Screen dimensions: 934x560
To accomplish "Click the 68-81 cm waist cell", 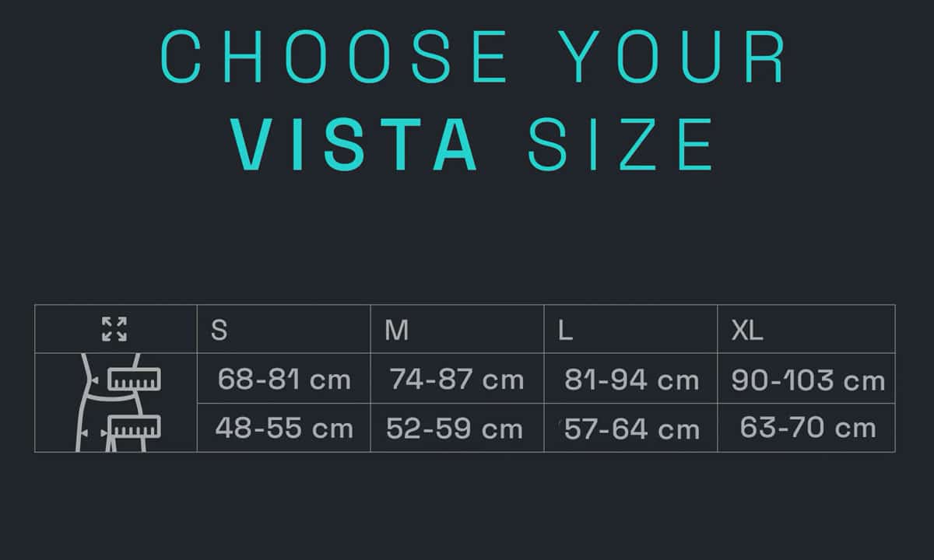I will (x=284, y=380).
